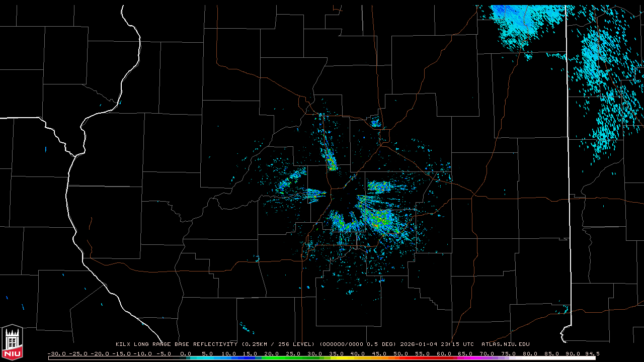The height and width of the screenshot is (362, 644).
Task: Click the echo patch directly west of radar
Action: click(313, 193)
